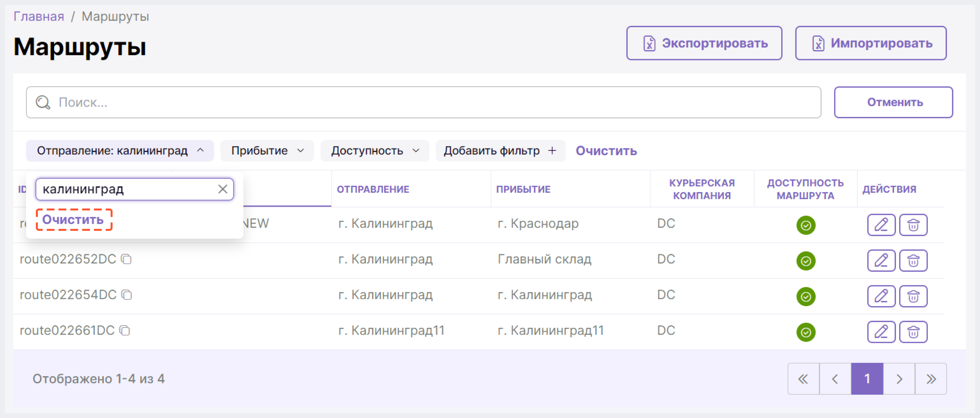This screenshot has height=418, width=980.
Task: Delete route022652DC with trash icon
Action: click(x=913, y=261)
